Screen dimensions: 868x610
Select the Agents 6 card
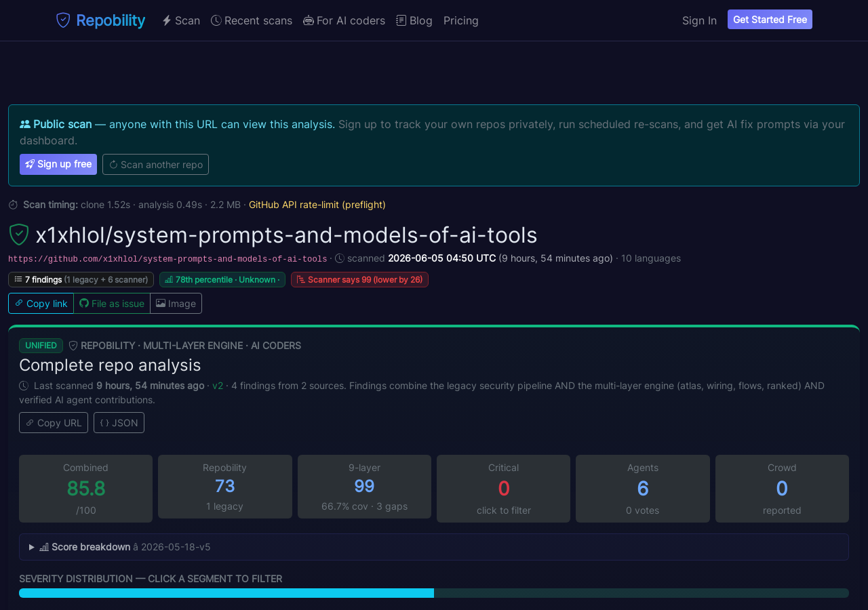[643, 489]
